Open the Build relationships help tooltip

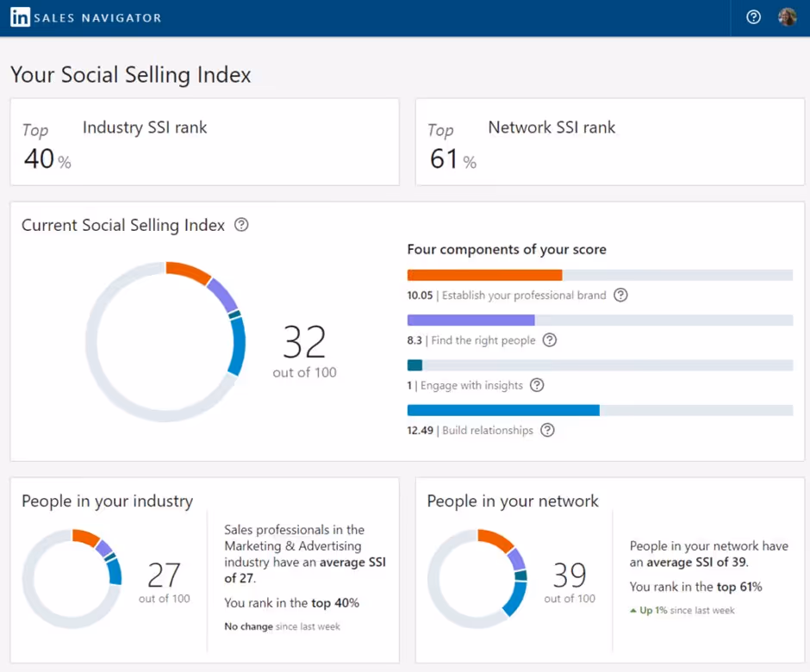[x=547, y=430]
